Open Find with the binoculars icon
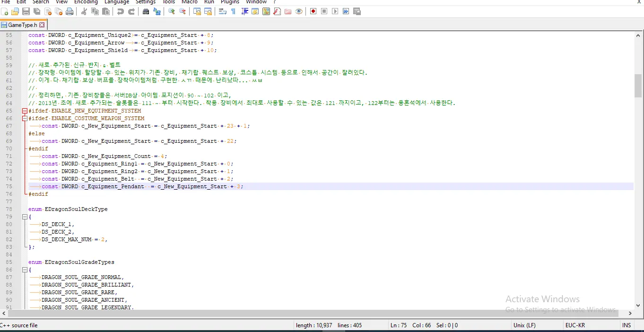The height and width of the screenshot is (332, 644). click(146, 11)
